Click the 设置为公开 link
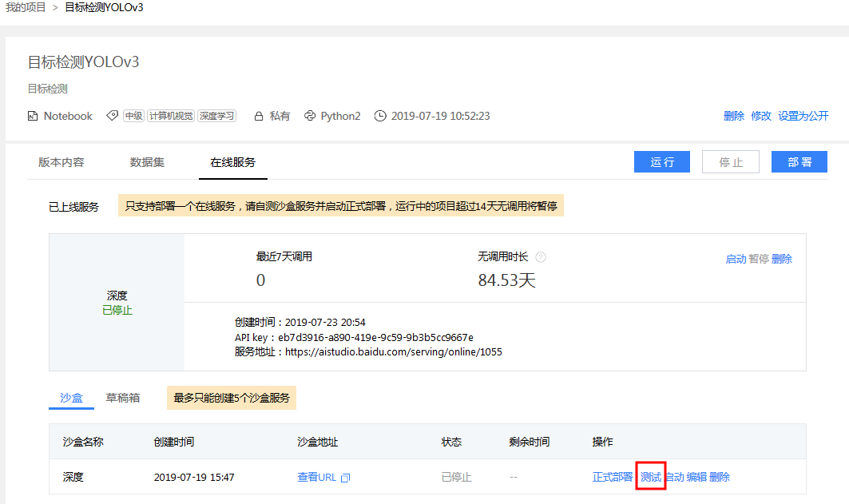 point(803,116)
